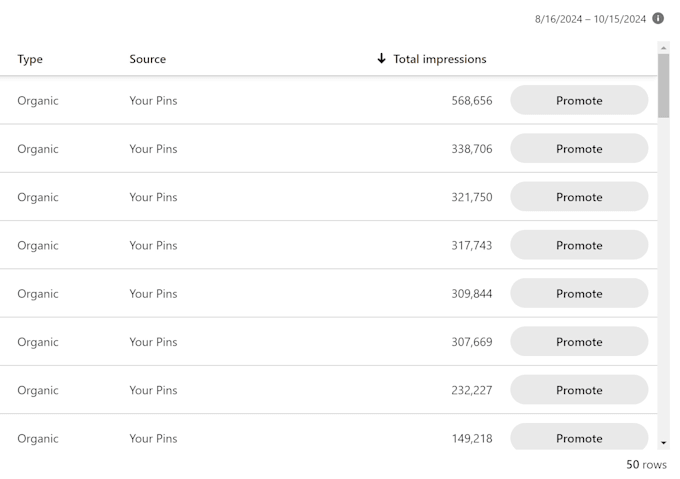
Task: Click the info icon beside date range
Action: click(x=658, y=19)
